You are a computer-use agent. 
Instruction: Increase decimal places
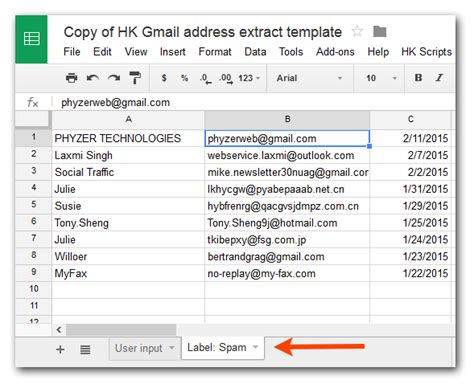pyautogui.click(x=226, y=79)
